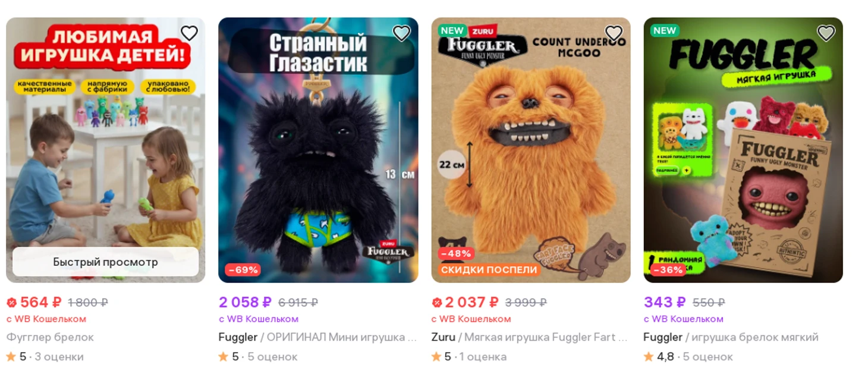Open Zuru Мягкая игрушка Fuggler Fart link
Viewport: 868px width, 374px height.
(530, 337)
